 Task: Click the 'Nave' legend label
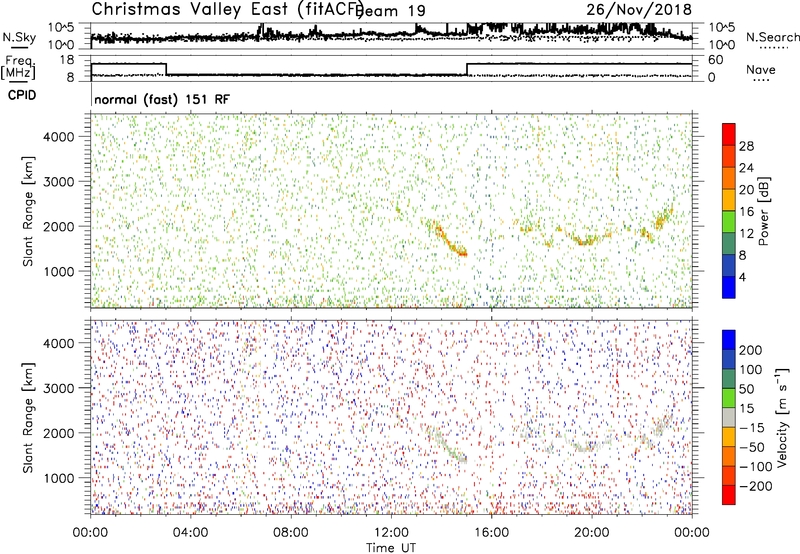[x=761, y=69]
